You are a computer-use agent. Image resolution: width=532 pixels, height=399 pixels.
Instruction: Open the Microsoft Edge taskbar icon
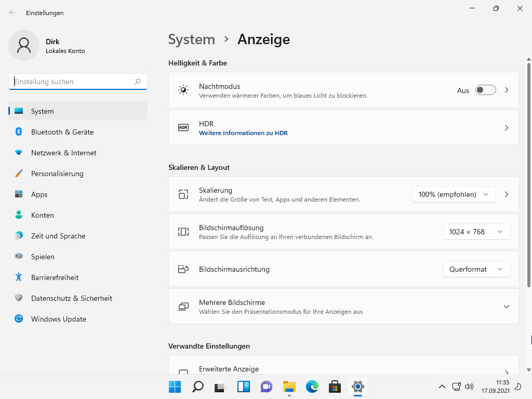[312, 387]
